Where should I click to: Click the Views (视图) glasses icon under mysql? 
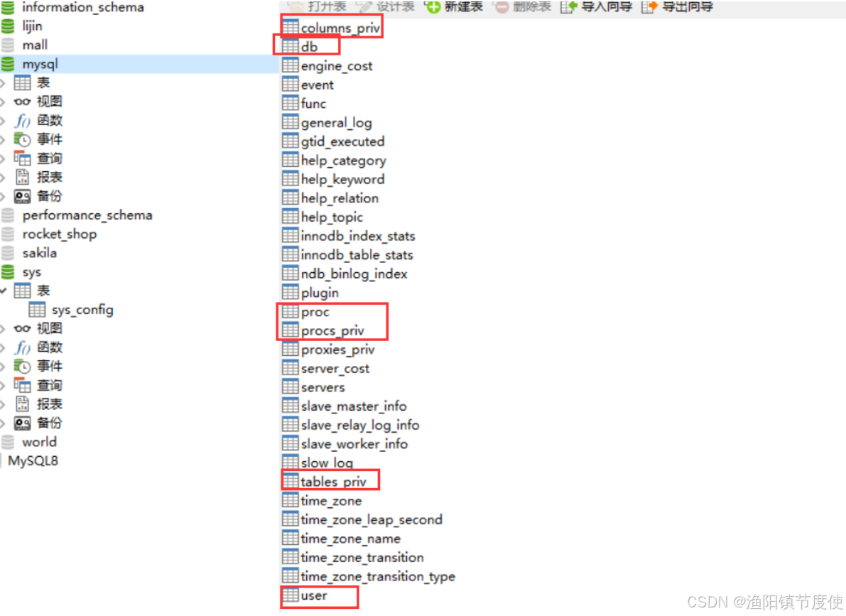22,102
